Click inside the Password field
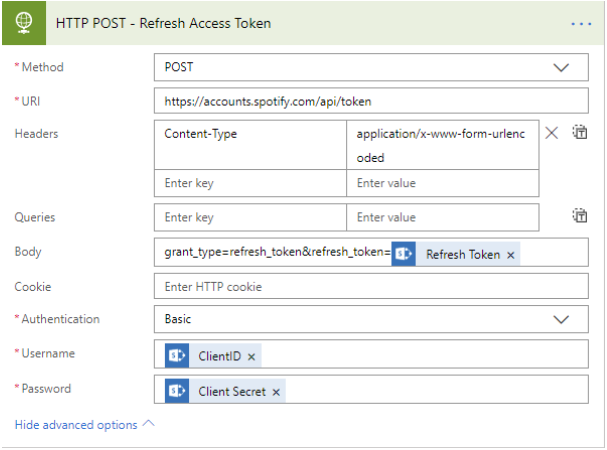This screenshot has height=450, width=607. pyautogui.click(x=371, y=389)
